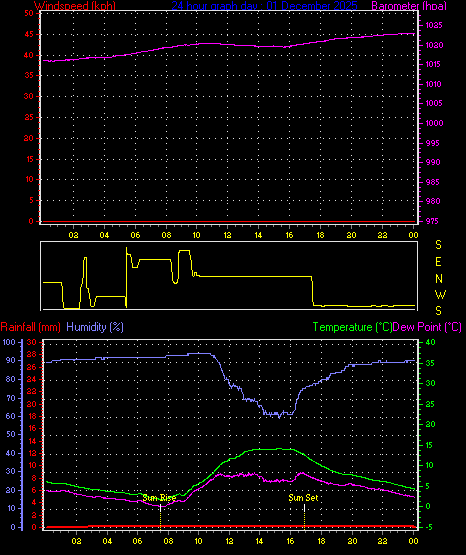Select the 40 value on the temperature scale
This screenshot has height=555, width=466.
click(x=430, y=342)
